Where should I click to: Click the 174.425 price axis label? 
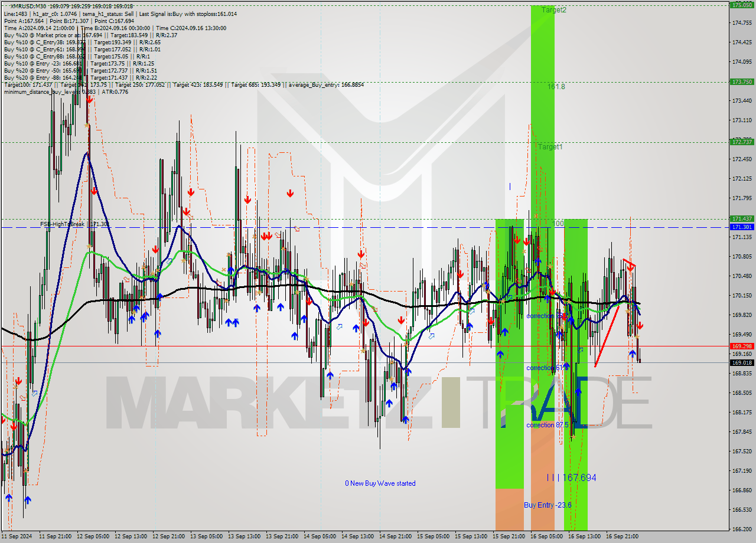pos(742,42)
